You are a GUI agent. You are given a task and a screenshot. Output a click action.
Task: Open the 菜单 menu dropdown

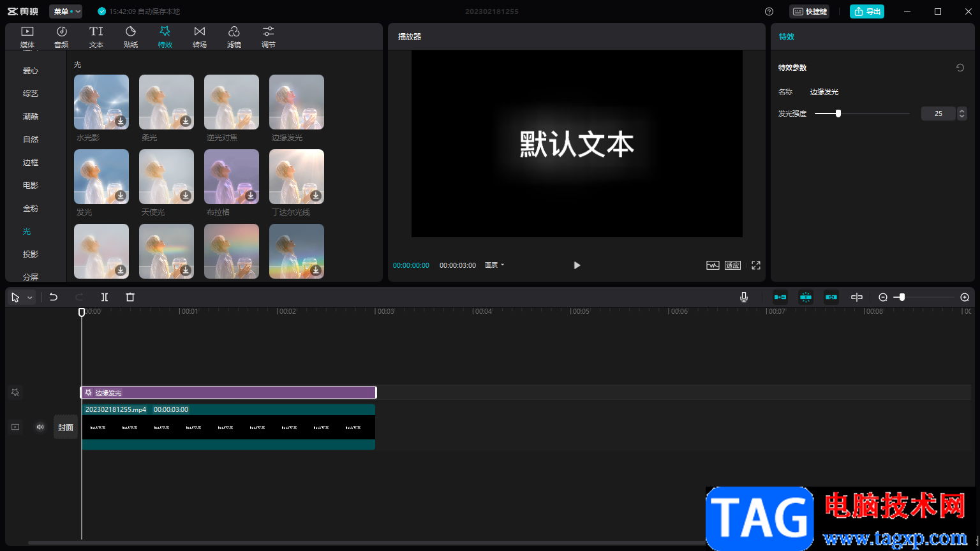(x=66, y=11)
